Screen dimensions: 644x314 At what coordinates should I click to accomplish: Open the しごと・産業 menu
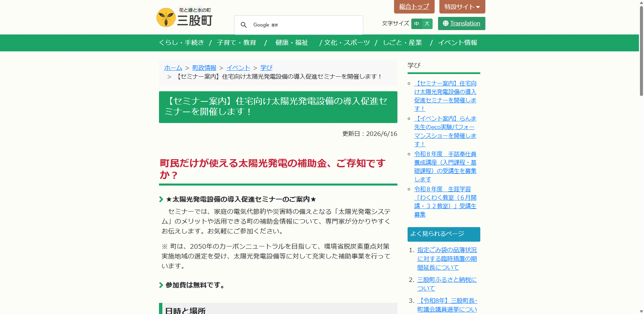(x=402, y=43)
